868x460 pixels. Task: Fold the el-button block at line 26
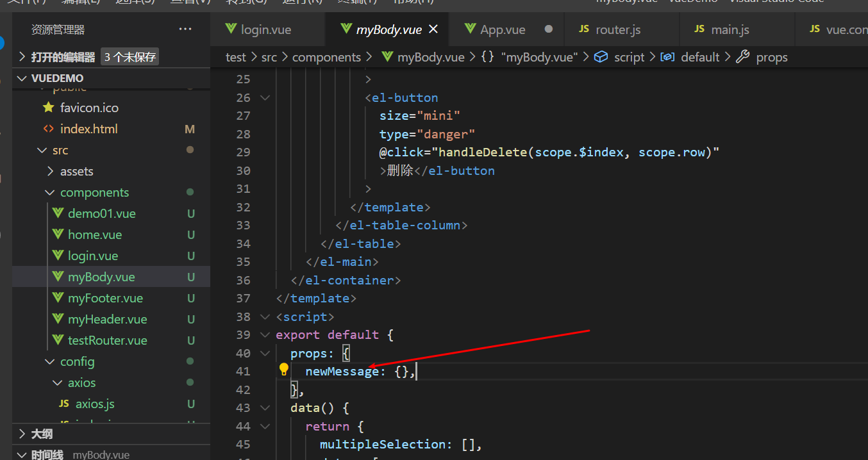coord(265,97)
